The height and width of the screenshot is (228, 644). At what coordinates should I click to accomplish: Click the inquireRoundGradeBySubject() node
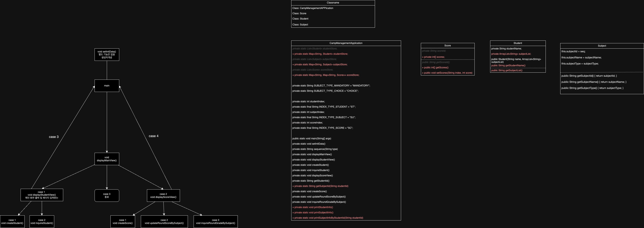[215, 221]
